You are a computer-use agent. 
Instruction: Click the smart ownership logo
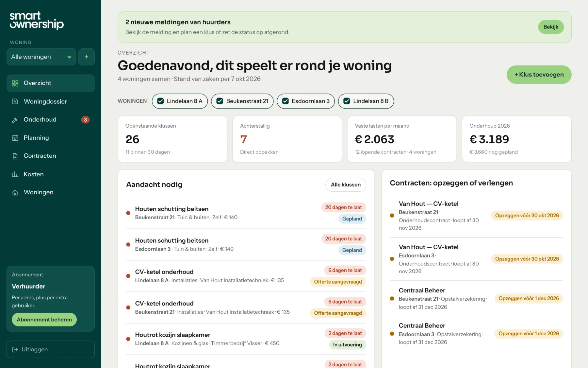coord(37,20)
